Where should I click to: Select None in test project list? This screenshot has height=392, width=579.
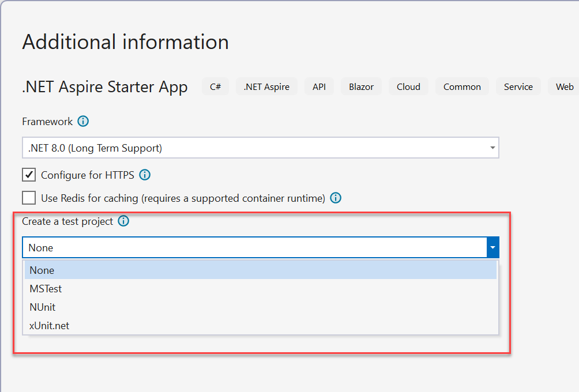[261, 270]
